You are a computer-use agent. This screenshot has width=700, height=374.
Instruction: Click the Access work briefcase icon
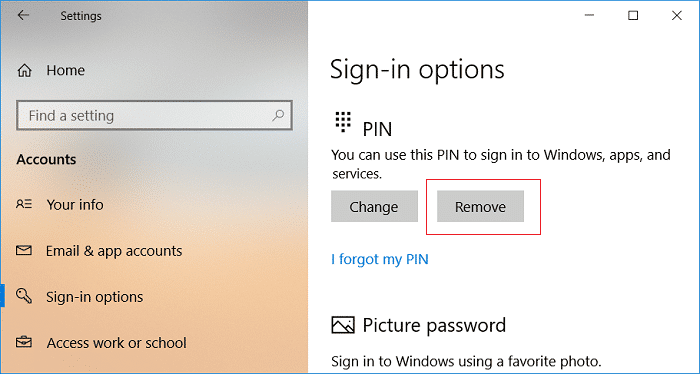point(24,342)
